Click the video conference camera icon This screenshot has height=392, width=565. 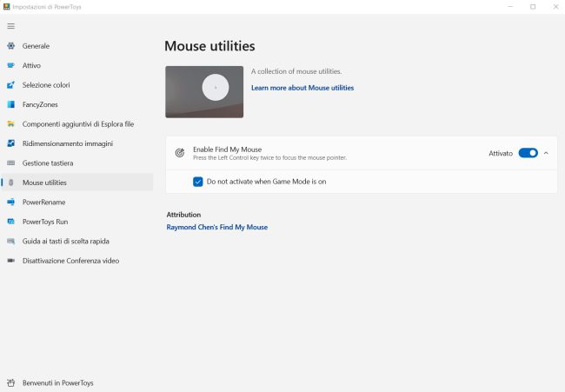pyautogui.click(x=10, y=261)
